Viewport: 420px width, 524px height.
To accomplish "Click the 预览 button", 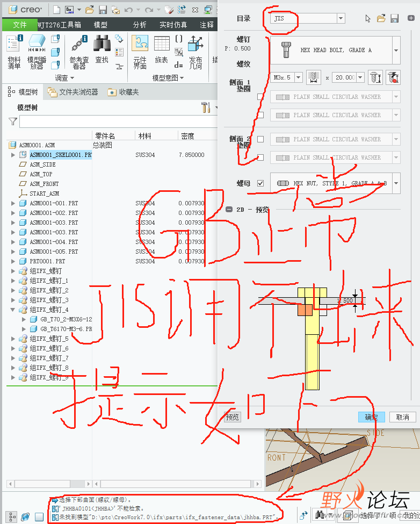I will click(233, 417).
